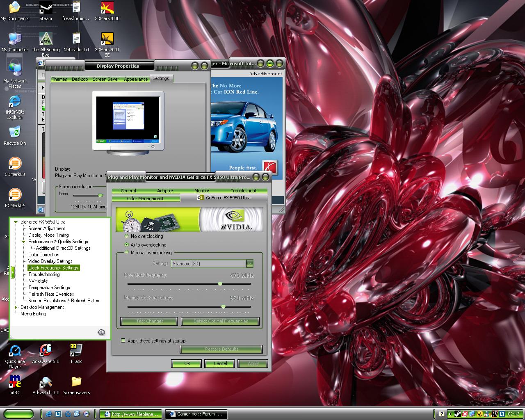This screenshot has height=420, width=525.
Task: Launch QuickTime Player from desktop
Action: (x=15, y=356)
